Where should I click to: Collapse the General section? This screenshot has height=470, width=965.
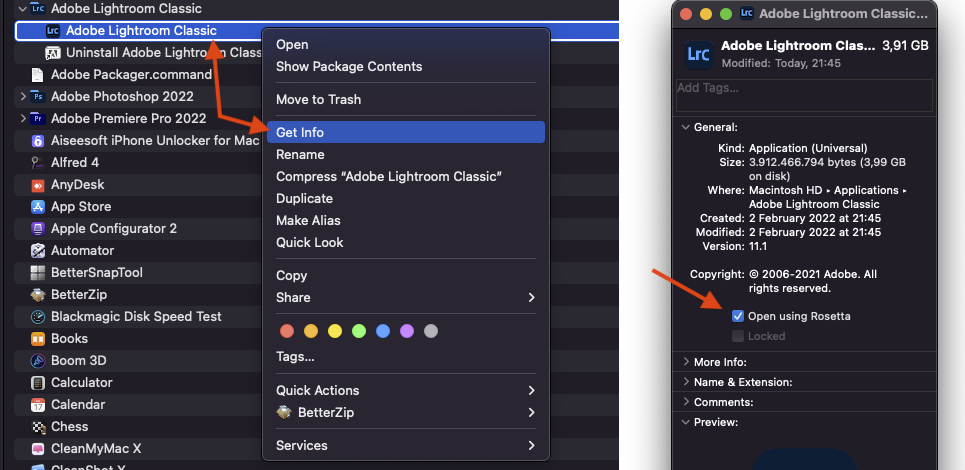point(685,128)
